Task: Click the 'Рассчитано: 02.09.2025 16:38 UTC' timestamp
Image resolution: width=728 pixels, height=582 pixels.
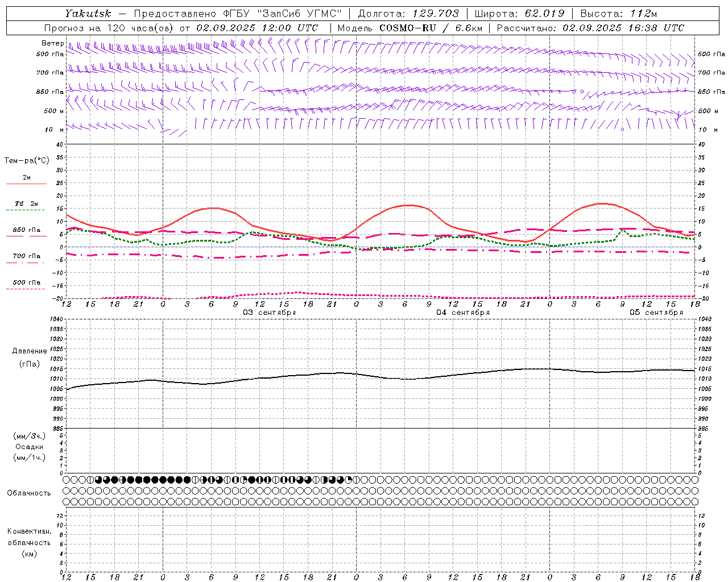Action: [590, 28]
